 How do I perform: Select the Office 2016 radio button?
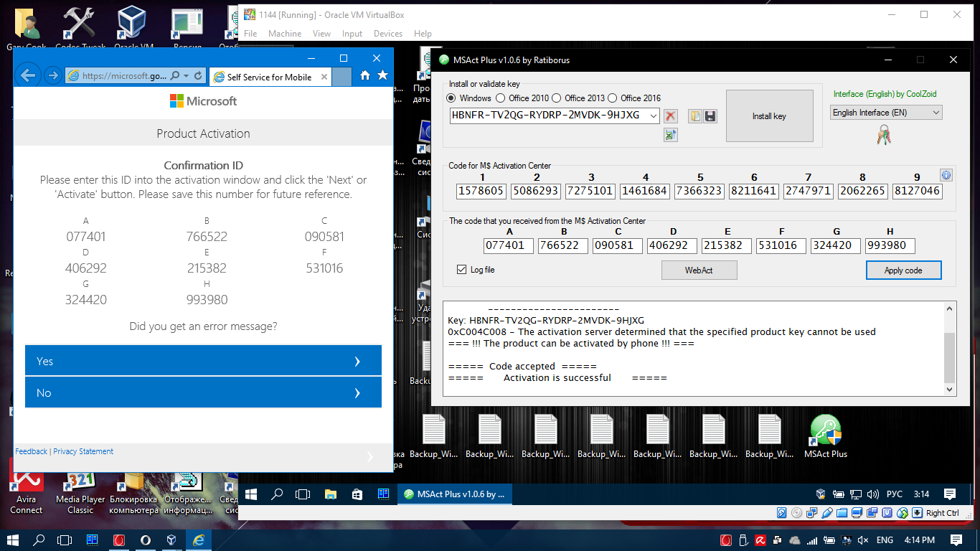[613, 98]
